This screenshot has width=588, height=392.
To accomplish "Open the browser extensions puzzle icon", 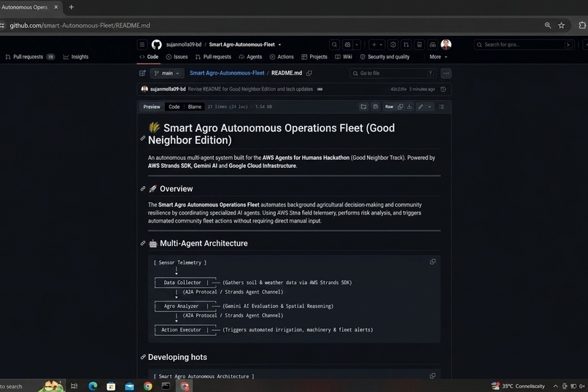I will pos(582,25).
